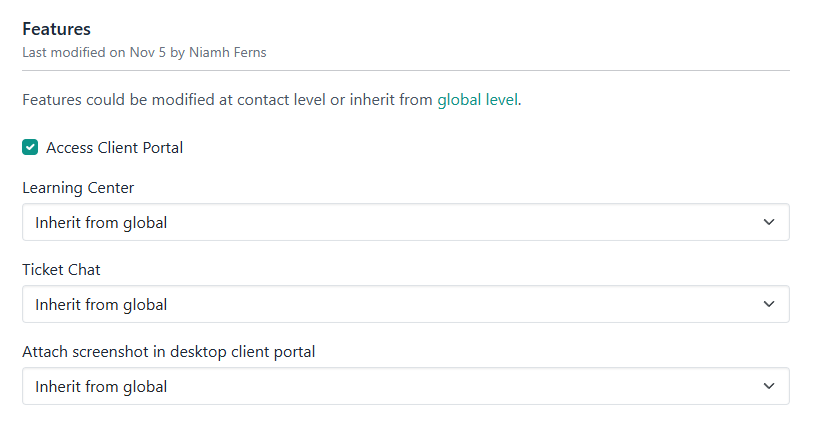Follow the global level link
Image resolution: width=829 pixels, height=431 pixels.
[x=477, y=100]
